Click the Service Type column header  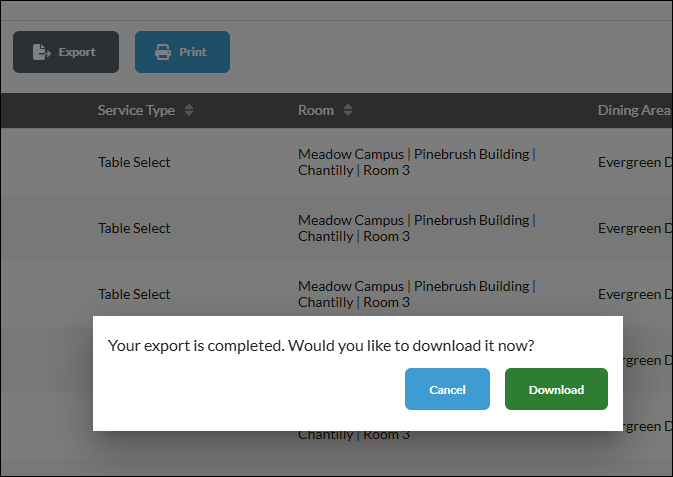(136, 110)
